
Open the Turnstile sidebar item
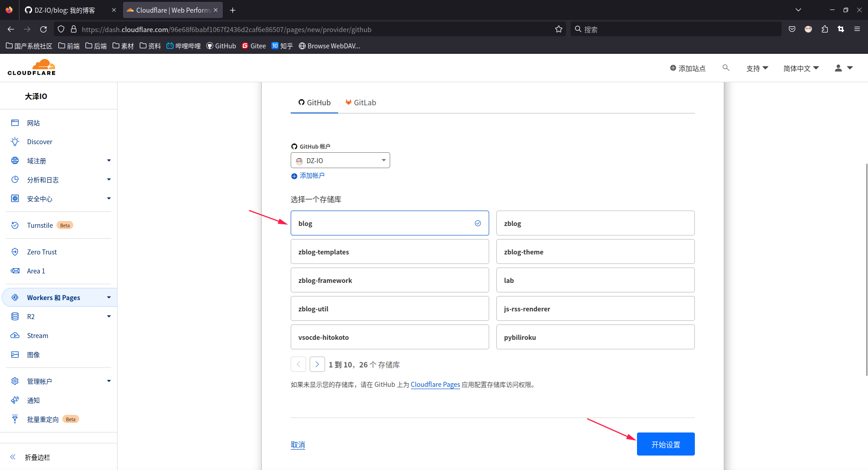(x=40, y=226)
